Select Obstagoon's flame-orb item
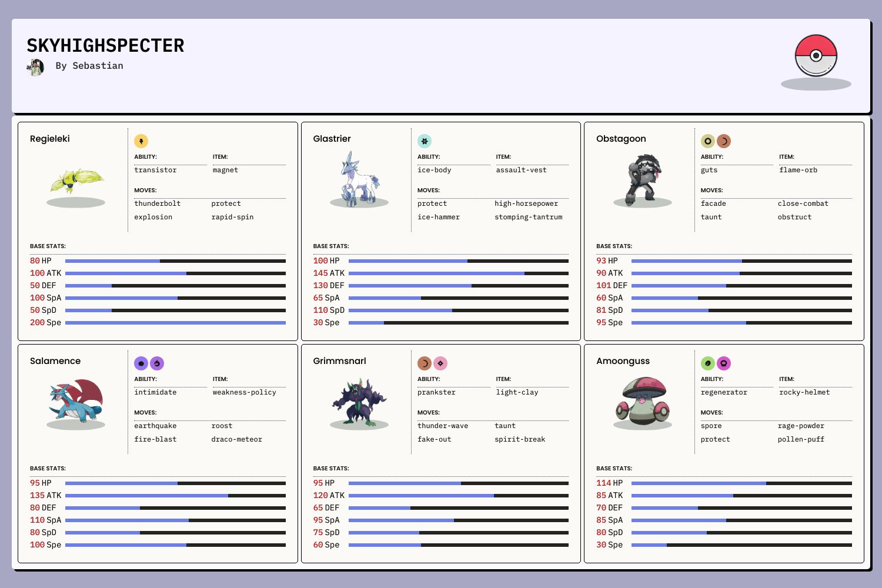The image size is (882, 588). pyautogui.click(x=798, y=170)
